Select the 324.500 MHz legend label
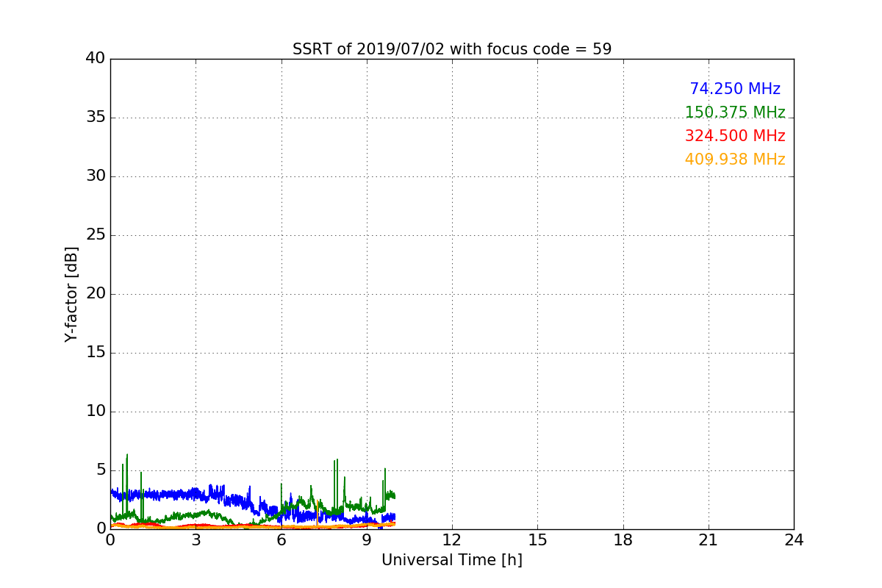This screenshot has height=588, width=882. (735, 136)
